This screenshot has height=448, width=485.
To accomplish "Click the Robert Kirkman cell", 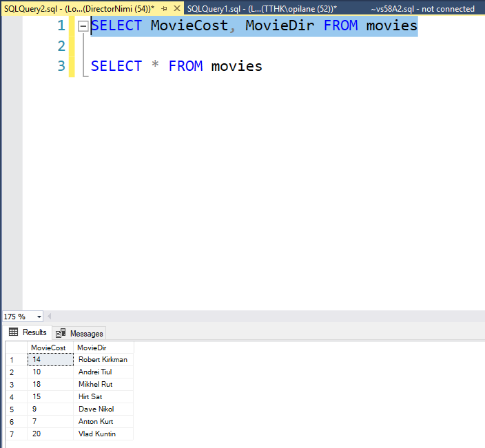I will pos(103,360).
